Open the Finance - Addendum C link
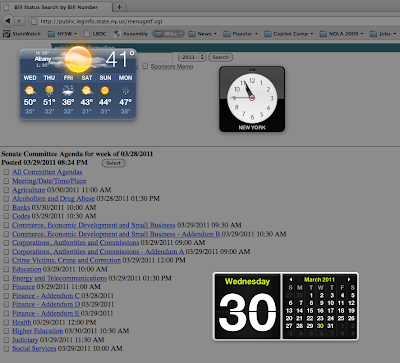This screenshot has width=400, height=363. click(46, 296)
